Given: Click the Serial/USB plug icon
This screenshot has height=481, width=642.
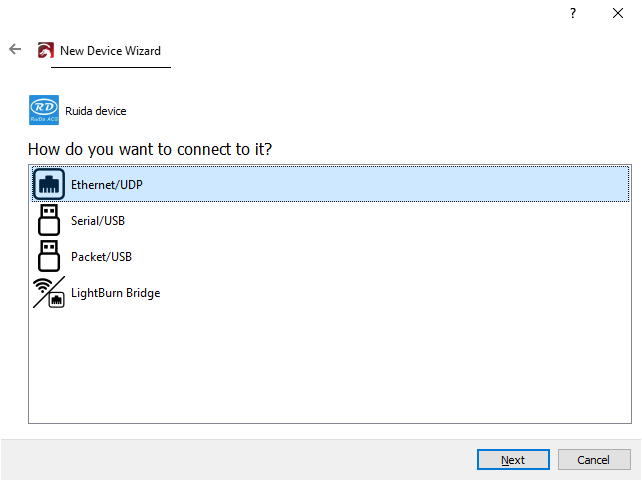Looking at the screenshot, I should pos(49,220).
